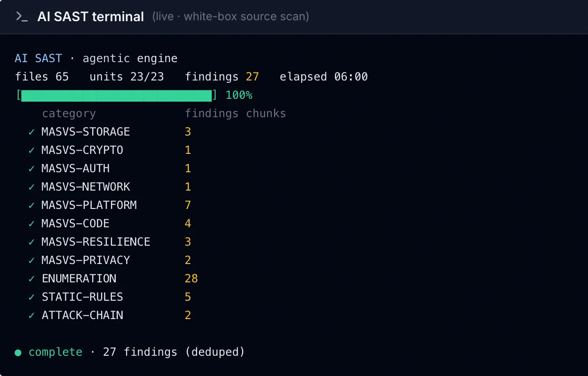Click the findings count for MASVS-RESILIENCE
This screenshot has width=588, height=376.
(x=188, y=242)
